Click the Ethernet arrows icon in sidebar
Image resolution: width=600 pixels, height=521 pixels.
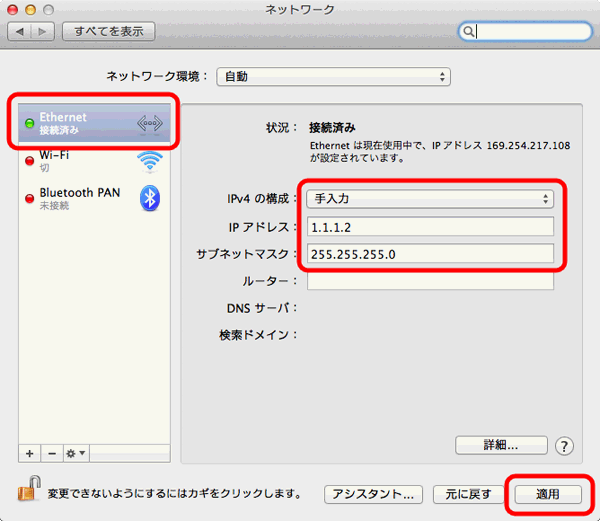click(x=148, y=123)
